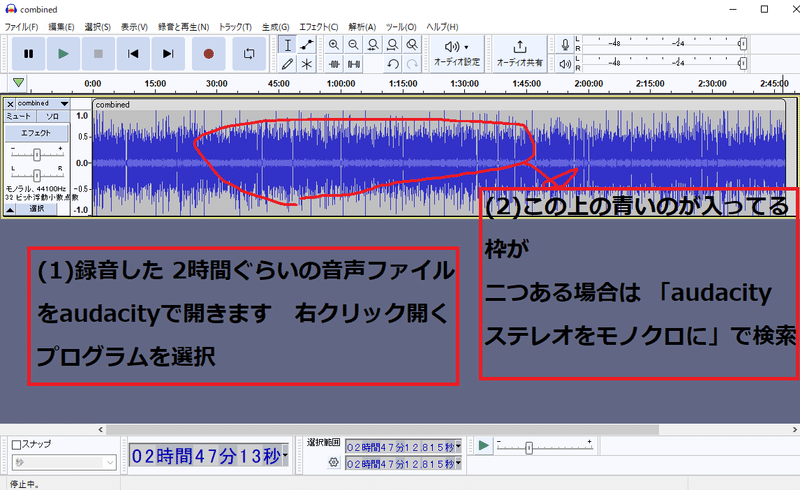Toggle ソロ solo on combined track
Image resolution: width=800 pixels, height=490 pixels.
53,116
